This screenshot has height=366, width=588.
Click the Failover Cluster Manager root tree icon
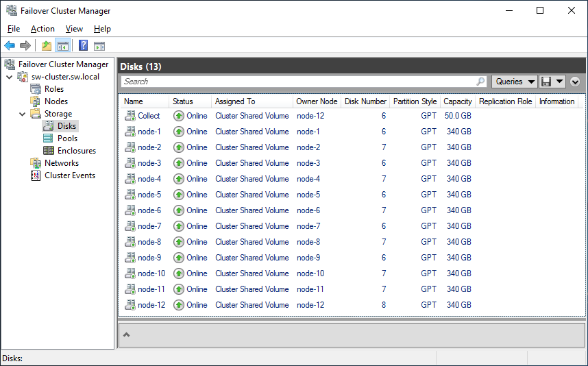point(10,64)
